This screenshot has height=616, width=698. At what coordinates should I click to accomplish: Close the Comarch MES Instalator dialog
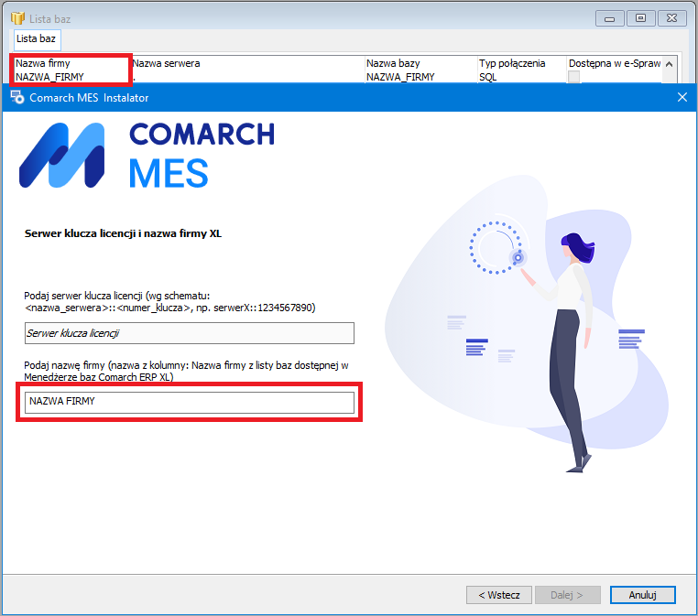682,97
